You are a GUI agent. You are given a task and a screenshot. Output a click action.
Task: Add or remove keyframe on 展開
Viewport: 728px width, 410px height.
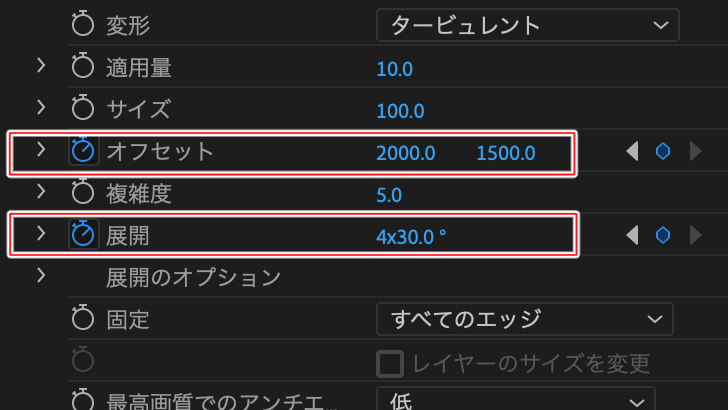click(663, 235)
